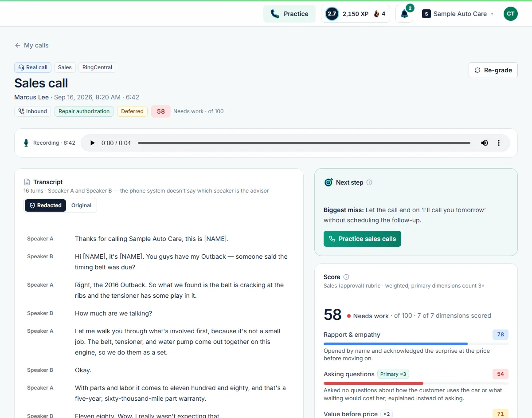This screenshot has width=532, height=418.
Task: Mute the recording audio
Action: click(485, 143)
